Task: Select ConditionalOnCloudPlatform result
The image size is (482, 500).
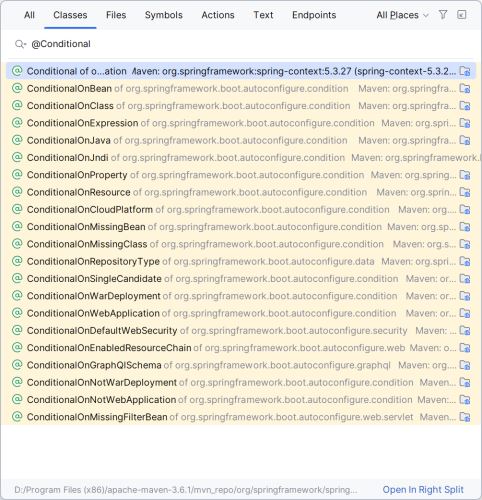Action: (241, 210)
